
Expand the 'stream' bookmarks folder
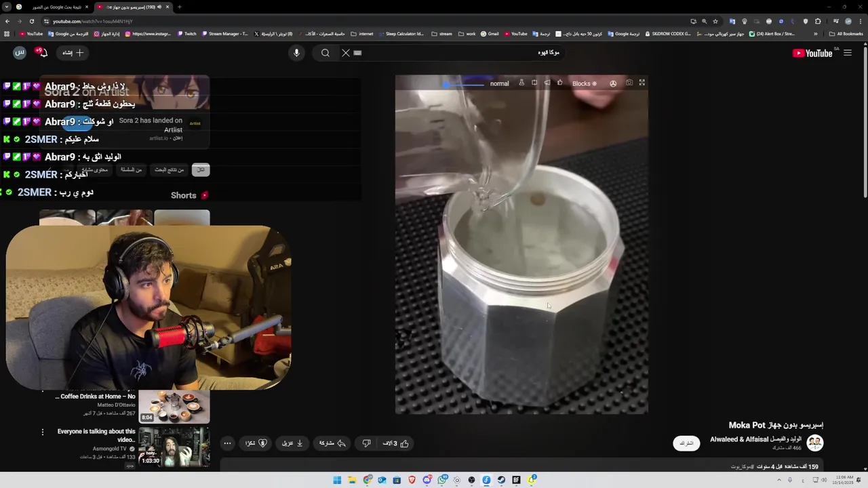point(441,33)
